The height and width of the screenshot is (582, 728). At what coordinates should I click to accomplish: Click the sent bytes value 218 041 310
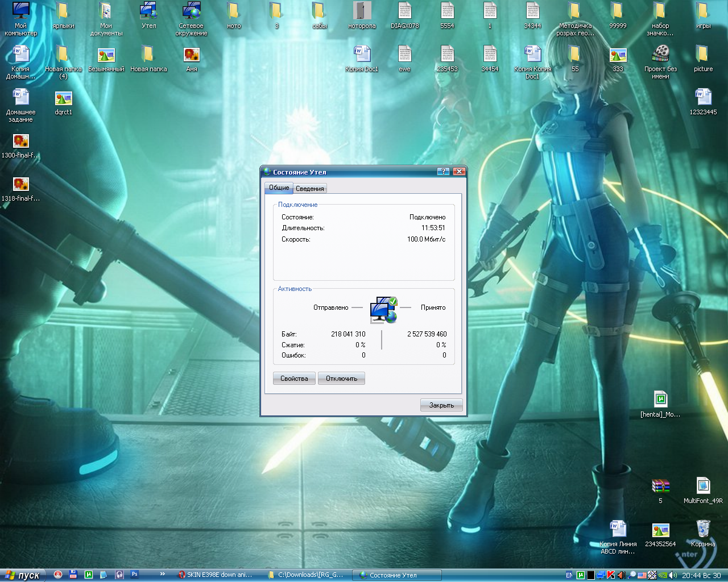(x=348, y=334)
